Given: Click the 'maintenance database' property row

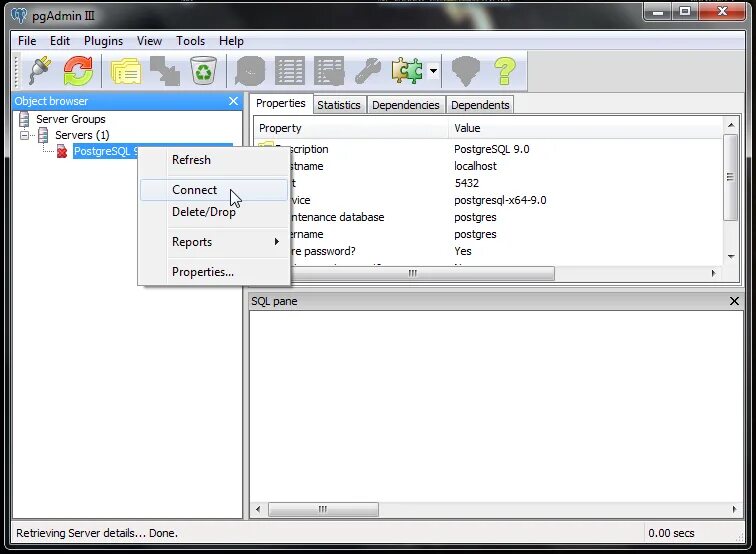Looking at the screenshot, I should coord(488,217).
